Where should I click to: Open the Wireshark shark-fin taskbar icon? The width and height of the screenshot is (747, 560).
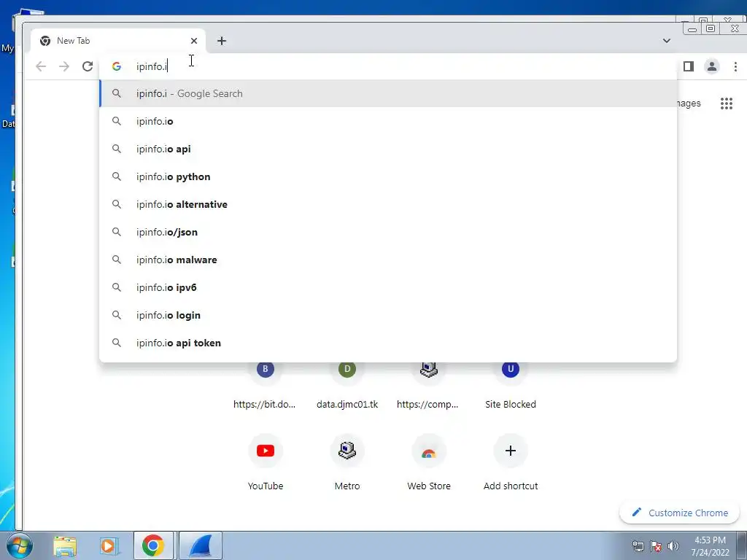[201, 545]
